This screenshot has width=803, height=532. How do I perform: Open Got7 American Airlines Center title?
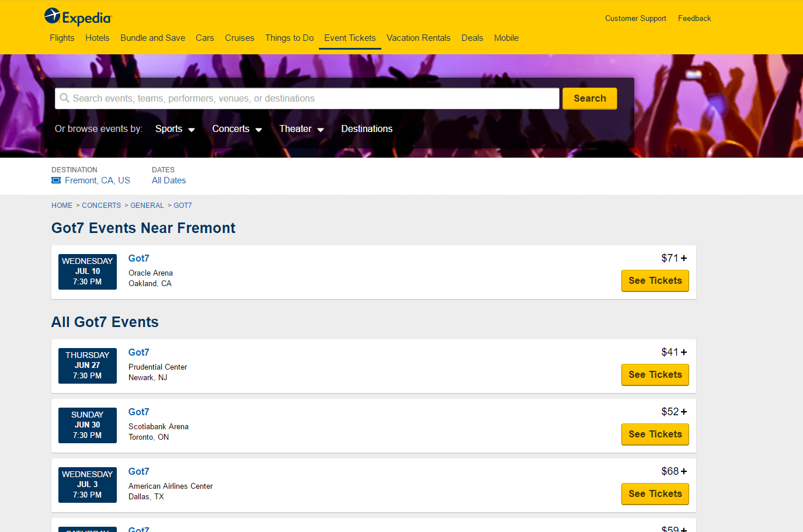(139, 471)
